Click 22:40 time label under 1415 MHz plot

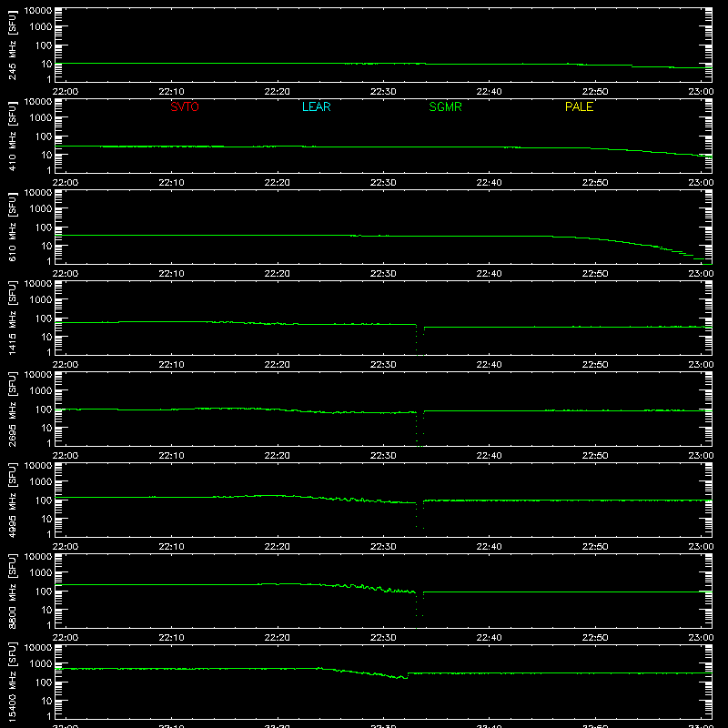[x=489, y=365]
